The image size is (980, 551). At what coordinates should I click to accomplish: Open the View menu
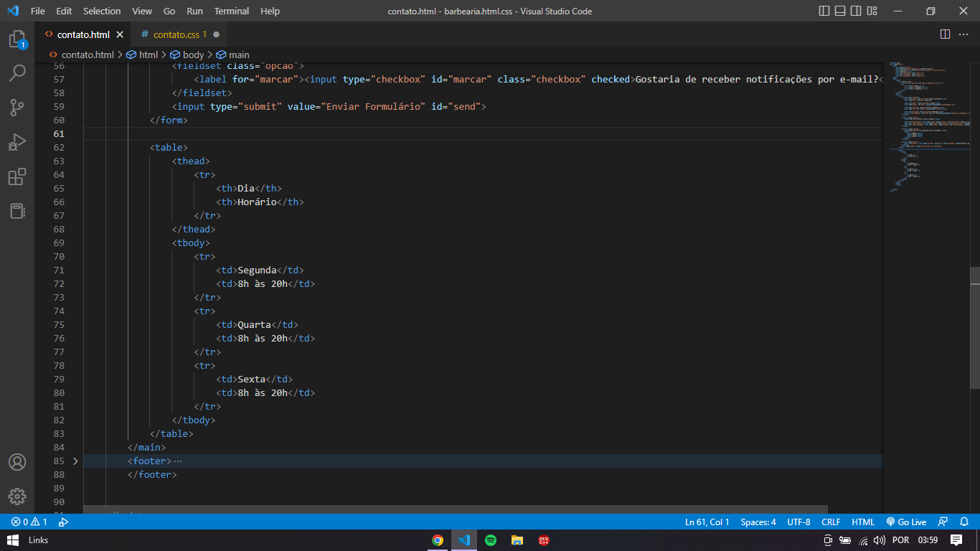click(x=142, y=11)
